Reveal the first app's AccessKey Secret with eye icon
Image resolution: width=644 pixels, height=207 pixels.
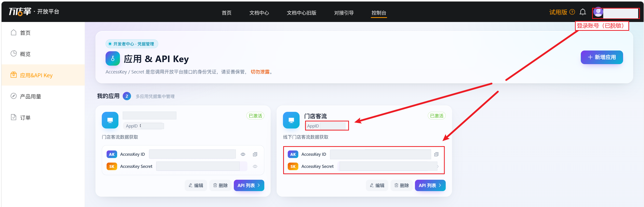point(255,166)
